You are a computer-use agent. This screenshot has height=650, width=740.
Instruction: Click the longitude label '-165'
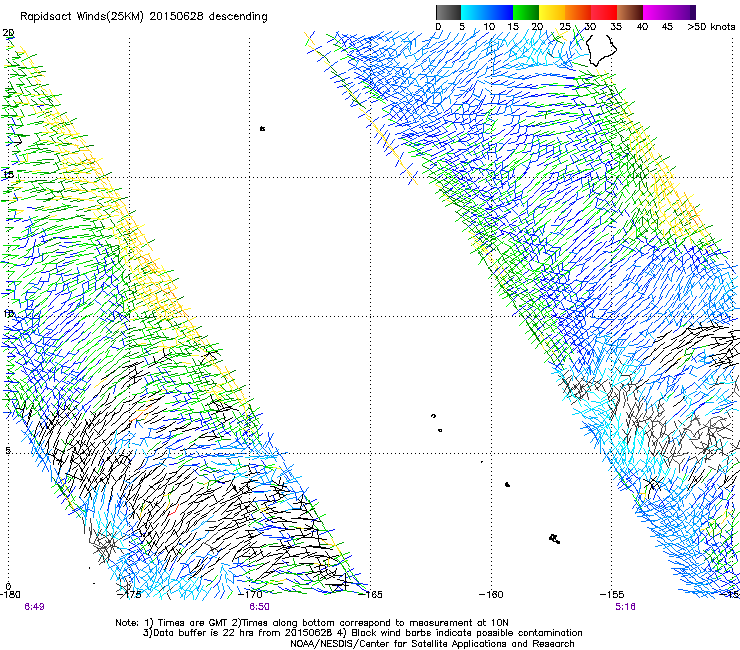370,594
